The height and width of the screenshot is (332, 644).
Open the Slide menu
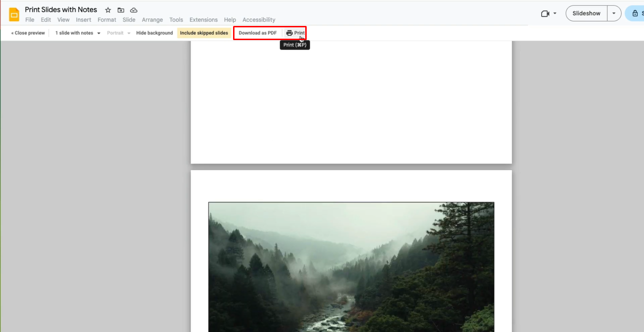click(x=129, y=20)
